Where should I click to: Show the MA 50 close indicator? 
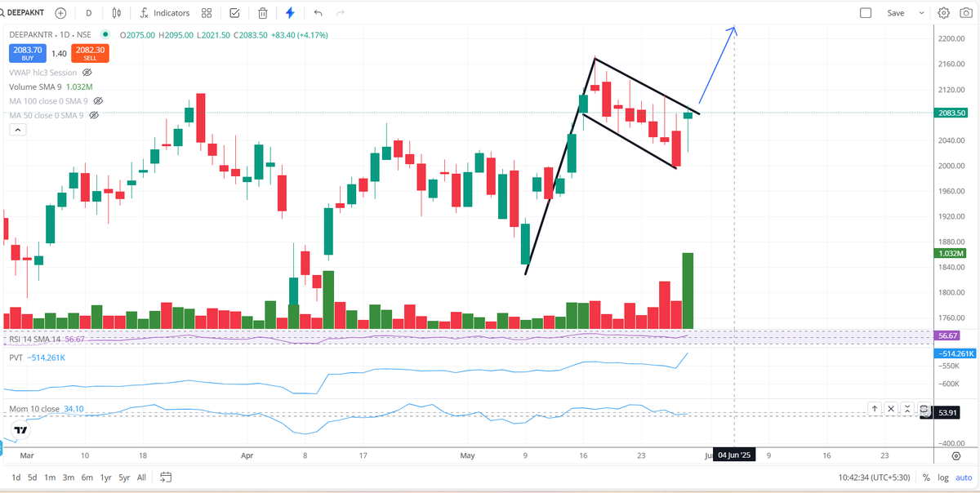pos(93,115)
